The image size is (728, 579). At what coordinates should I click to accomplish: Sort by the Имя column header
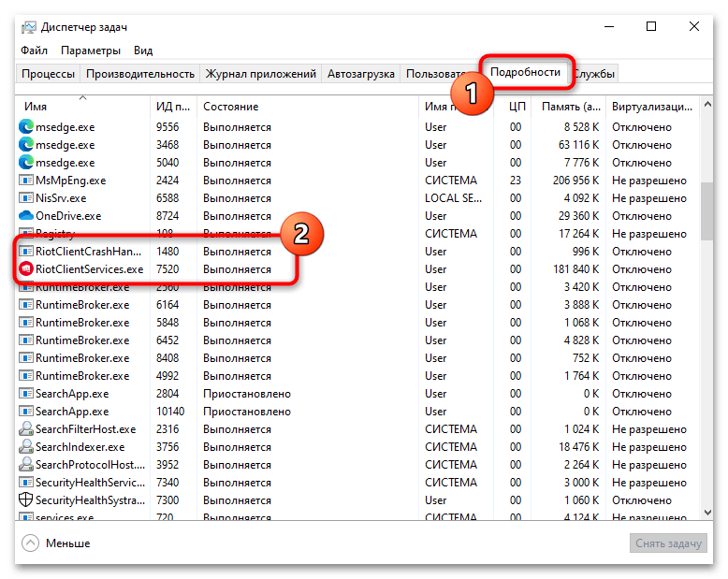[x=82, y=107]
